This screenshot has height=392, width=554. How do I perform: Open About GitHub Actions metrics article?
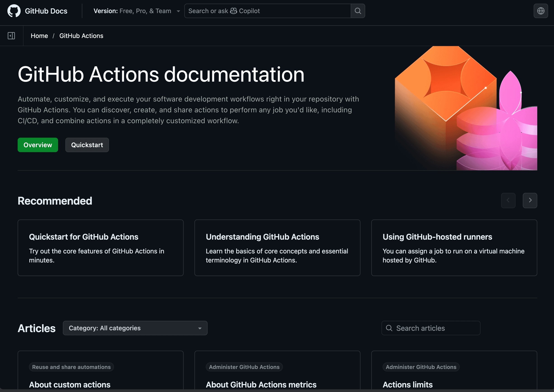pos(261,385)
